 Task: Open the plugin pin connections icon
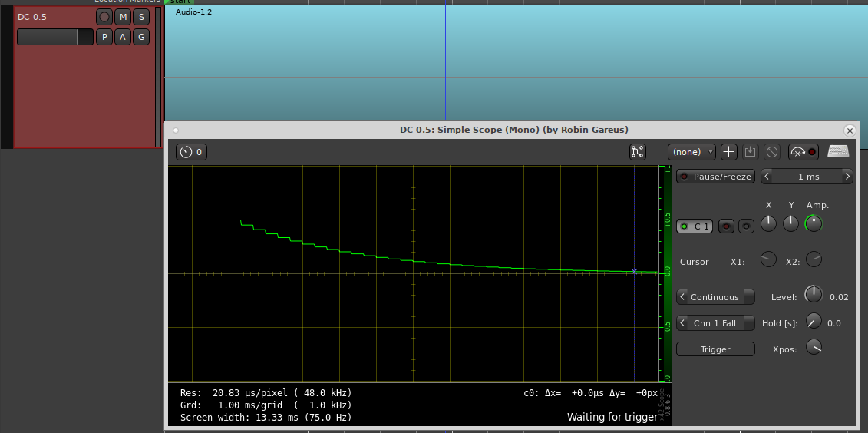point(637,152)
